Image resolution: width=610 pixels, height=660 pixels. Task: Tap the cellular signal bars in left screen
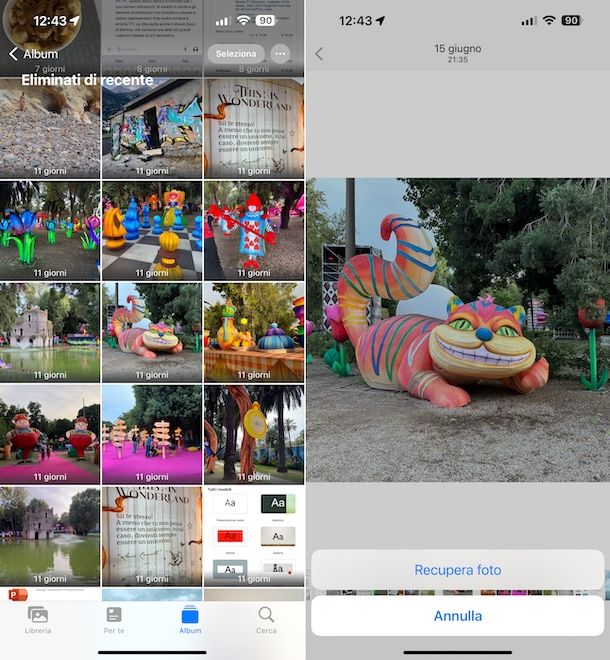click(222, 21)
